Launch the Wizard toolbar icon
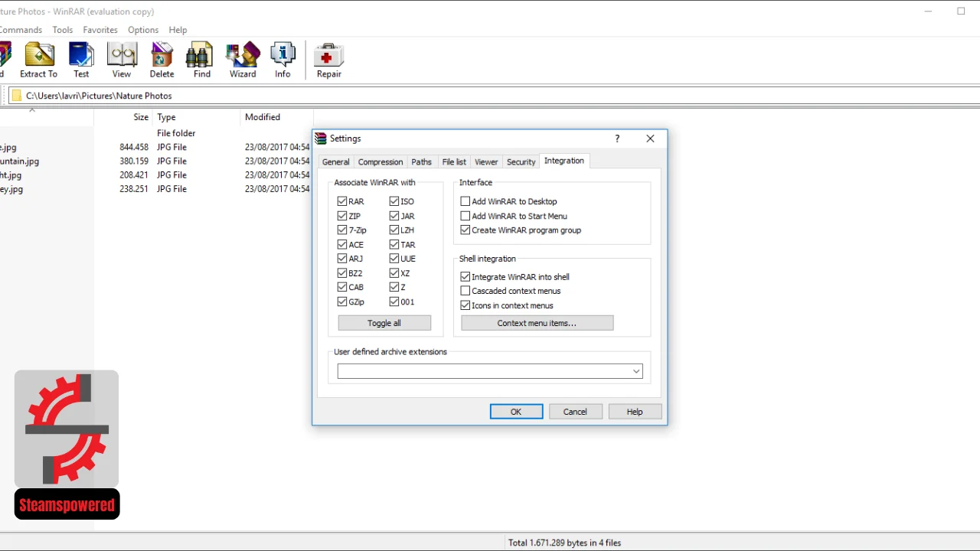Image resolution: width=980 pixels, height=551 pixels. 243,60
